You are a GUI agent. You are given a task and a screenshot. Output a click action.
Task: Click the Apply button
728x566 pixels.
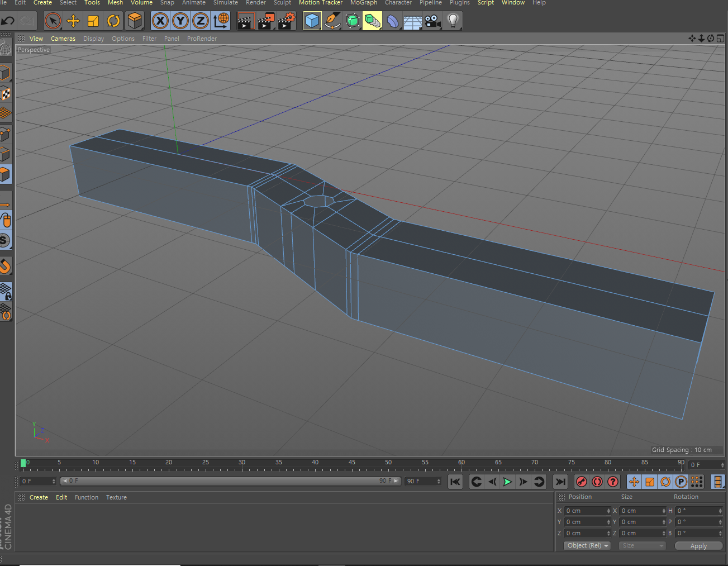coord(698,546)
